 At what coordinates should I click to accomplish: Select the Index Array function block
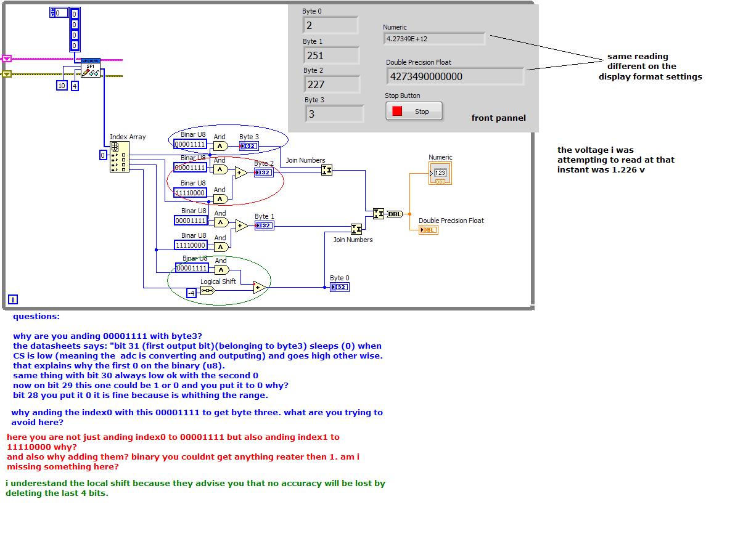[x=119, y=157]
